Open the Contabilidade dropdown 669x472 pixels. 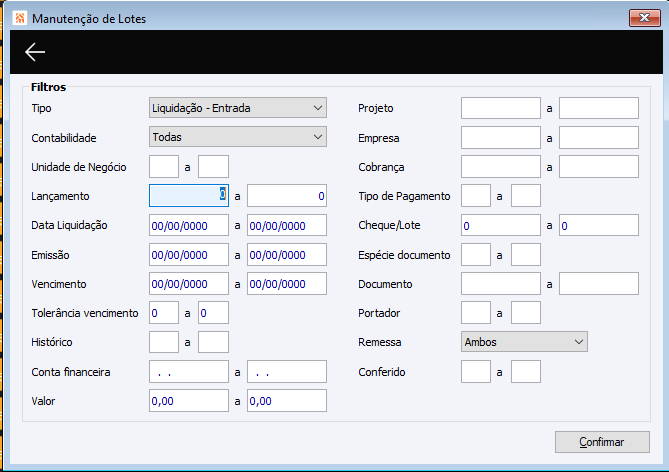tap(238, 137)
